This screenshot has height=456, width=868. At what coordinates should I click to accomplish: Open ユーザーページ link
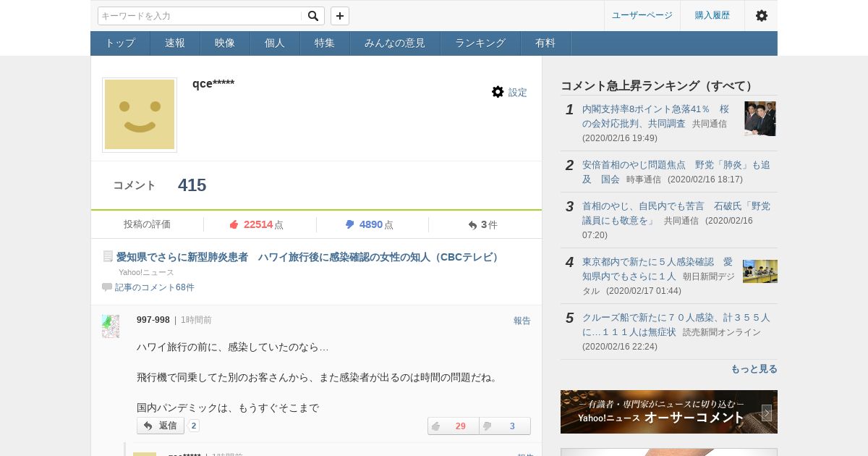click(x=642, y=15)
